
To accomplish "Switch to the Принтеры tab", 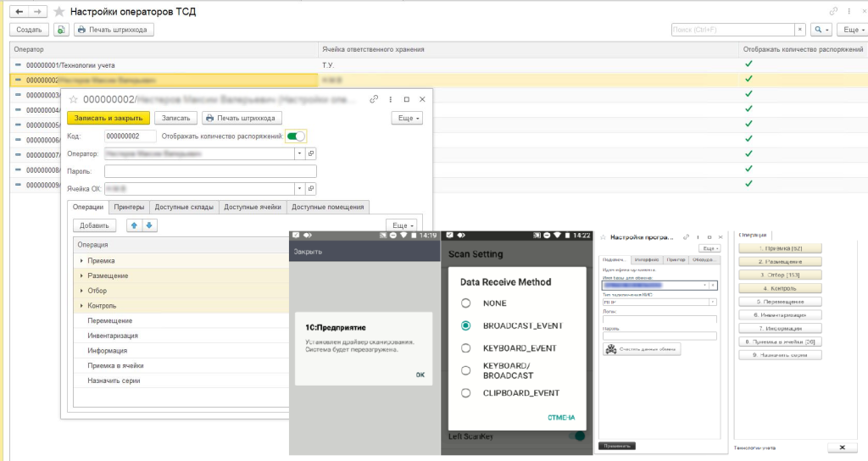I will tap(129, 207).
